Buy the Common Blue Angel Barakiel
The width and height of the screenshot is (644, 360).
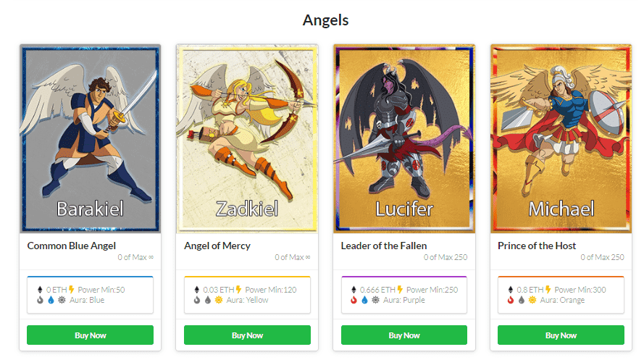90,335
